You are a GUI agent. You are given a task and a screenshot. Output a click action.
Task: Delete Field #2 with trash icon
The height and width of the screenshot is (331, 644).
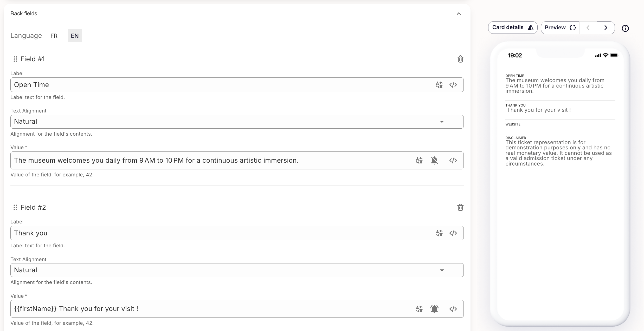[x=460, y=207]
